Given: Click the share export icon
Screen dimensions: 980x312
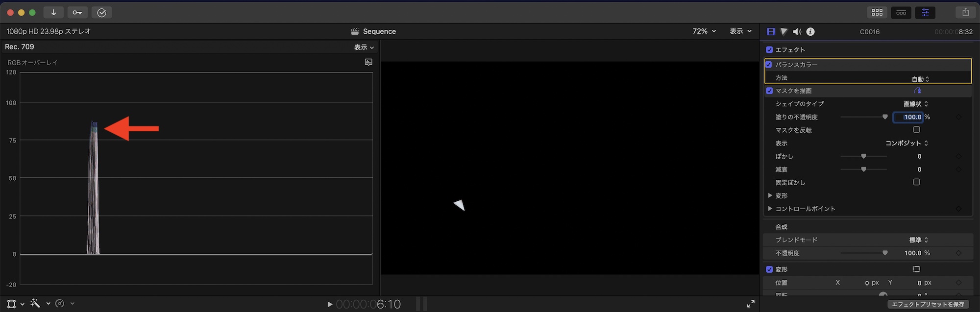Looking at the screenshot, I should point(965,12).
